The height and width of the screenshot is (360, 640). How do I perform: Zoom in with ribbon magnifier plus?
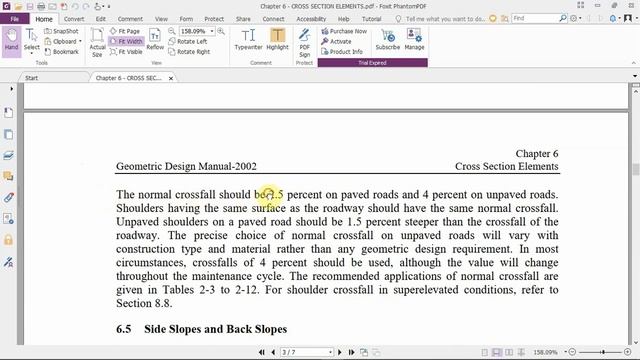point(221,31)
